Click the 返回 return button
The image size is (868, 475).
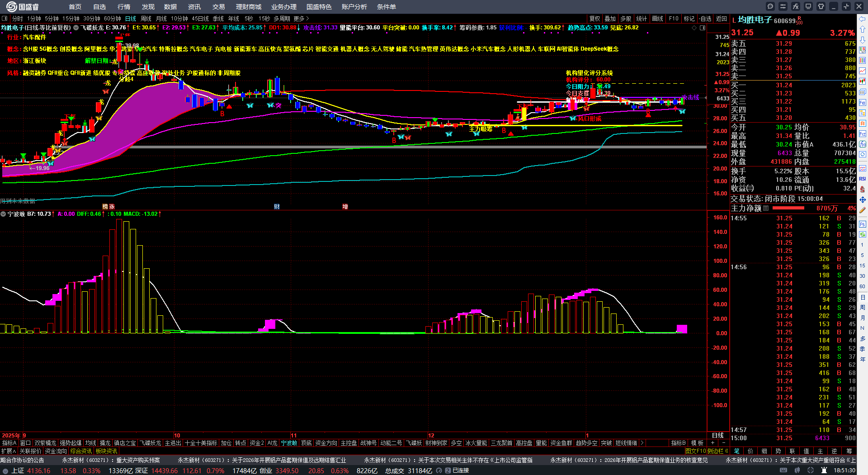722,19
